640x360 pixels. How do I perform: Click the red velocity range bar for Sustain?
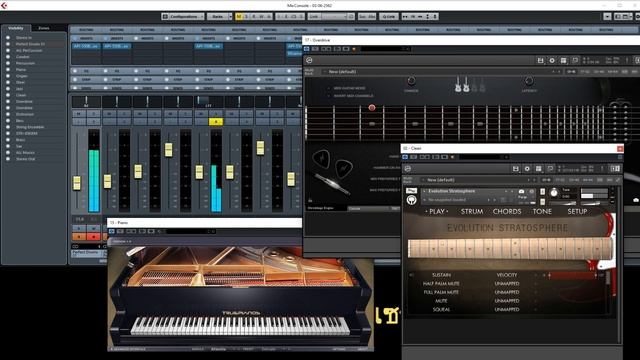coord(572,276)
